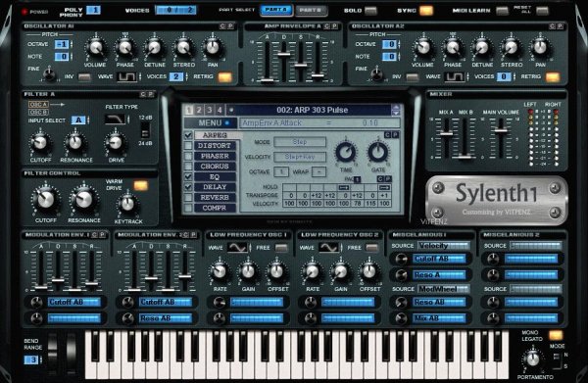Click the Filter A copy (C) button
The image size is (588, 383).
coord(143,94)
